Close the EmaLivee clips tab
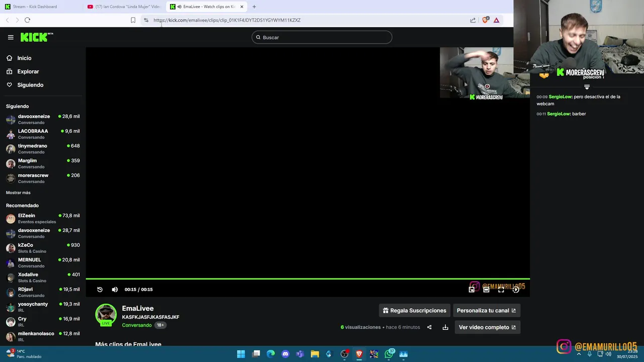The width and height of the screenshot is (644, 362). click(x=242, y=7)
